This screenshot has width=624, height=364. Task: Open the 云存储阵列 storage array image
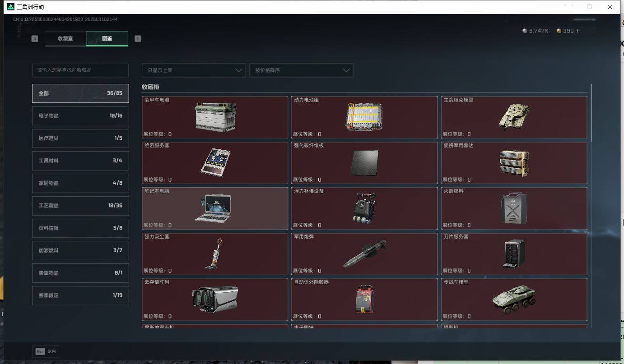click(215, 299)
